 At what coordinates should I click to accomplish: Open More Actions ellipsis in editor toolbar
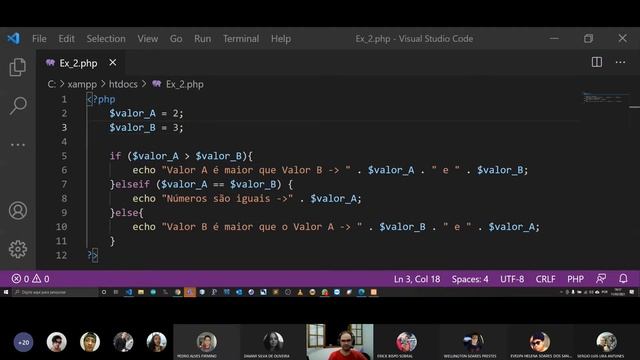point(620,62)
